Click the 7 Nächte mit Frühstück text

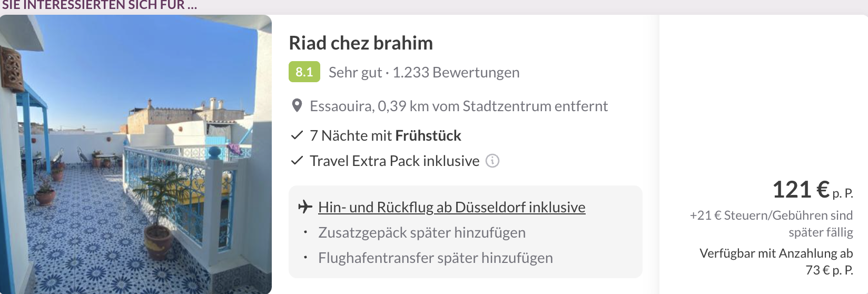(385, 136)
